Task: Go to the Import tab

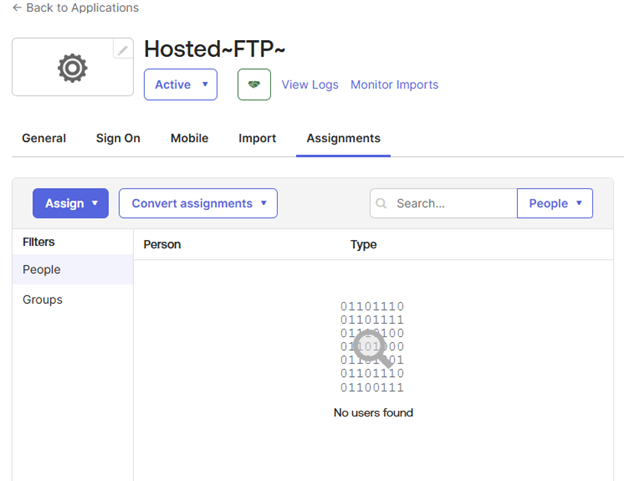Action: pyautogui.click(x=257, y=138)
